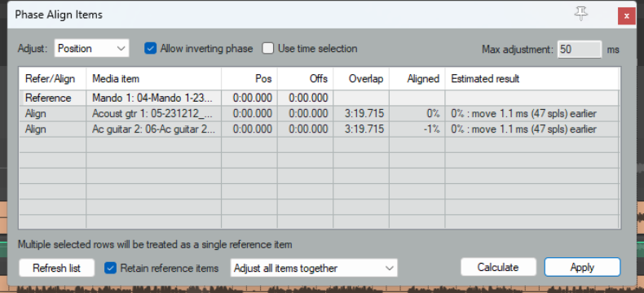644x293 pixels.
Task: Close the Phase Align Items dialog
Action: coord(626,16)
